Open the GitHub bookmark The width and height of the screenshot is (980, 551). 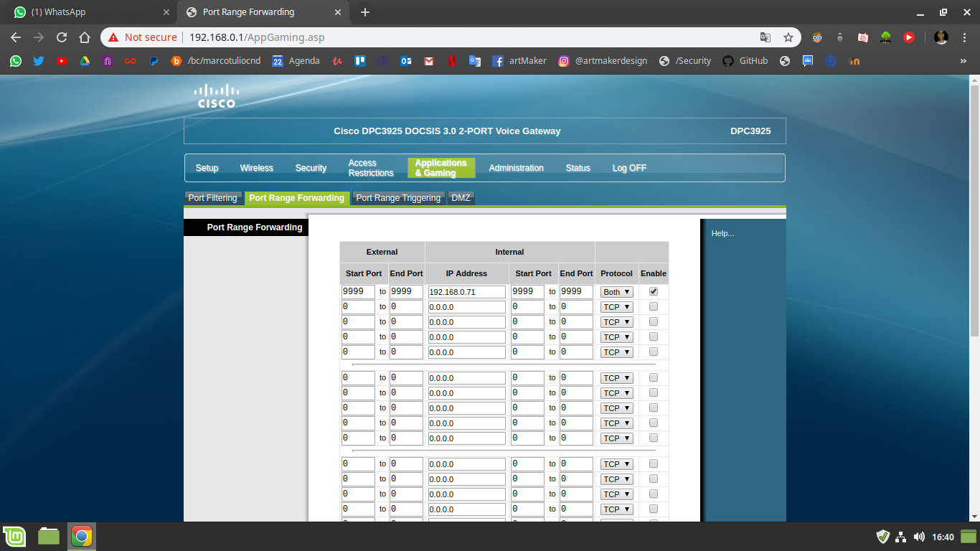coord(745,61)
